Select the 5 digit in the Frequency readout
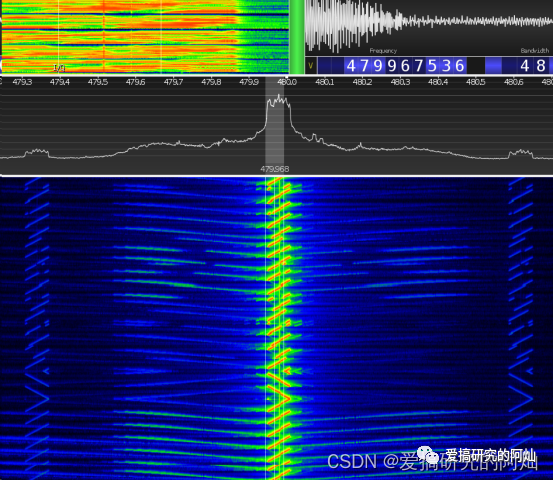554x481 pixels. pyautogui.click(x=432, y=66)
